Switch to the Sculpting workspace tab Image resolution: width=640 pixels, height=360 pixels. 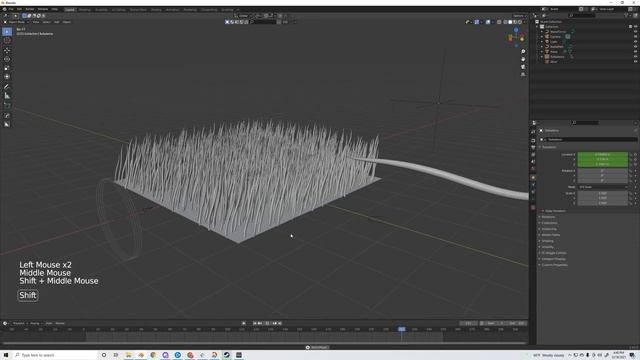(101, 9)
